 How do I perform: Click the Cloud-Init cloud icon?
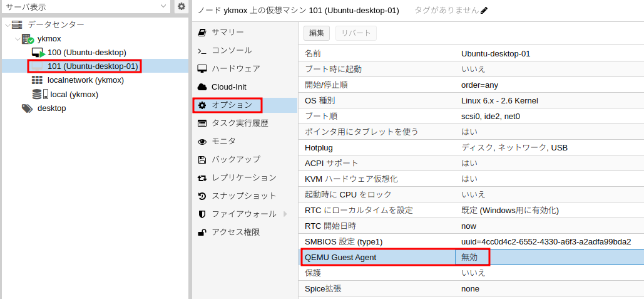(202, 87)
